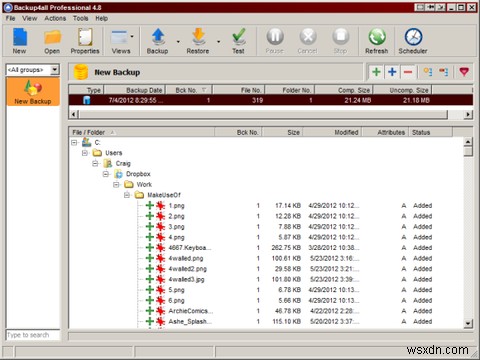
Task: Select the 7/4/2012 8:29:55 backup row
Action: [271, 100]
